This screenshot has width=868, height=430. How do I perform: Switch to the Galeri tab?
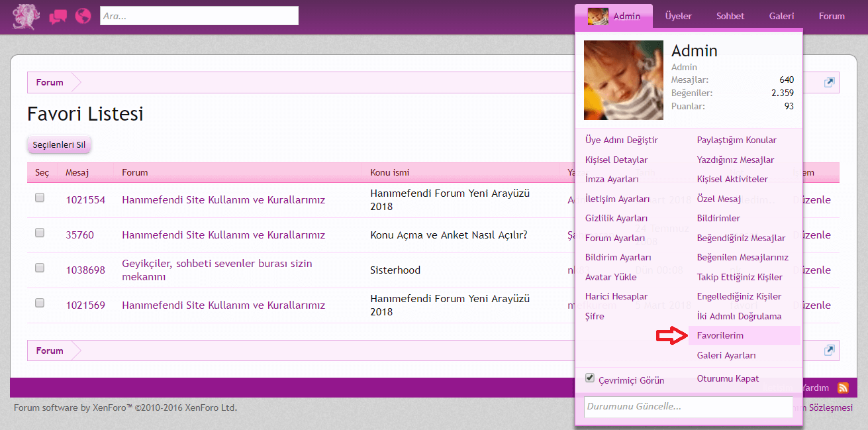click(781, 17)
